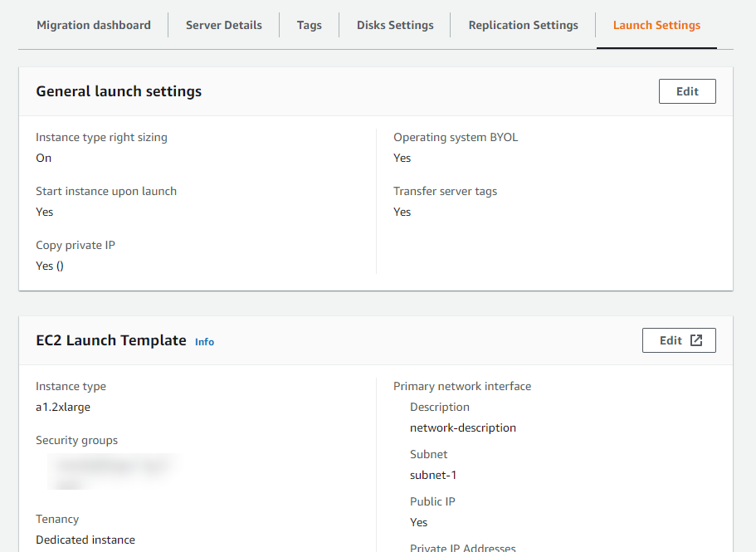This screenshot has width=756, height=552.
Task: Click the Subnet label
Action: click(429, 455)
